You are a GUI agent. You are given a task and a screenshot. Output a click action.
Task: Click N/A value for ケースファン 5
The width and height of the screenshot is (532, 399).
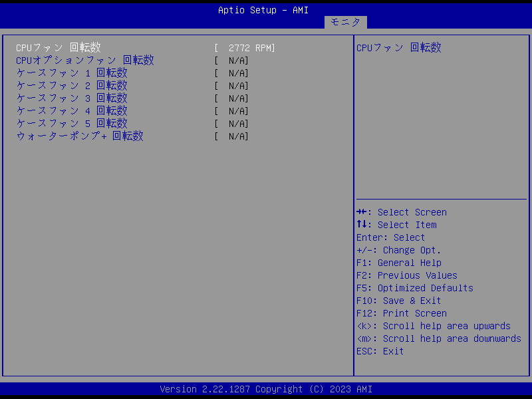pyautogui.click(x=231, y=124)
